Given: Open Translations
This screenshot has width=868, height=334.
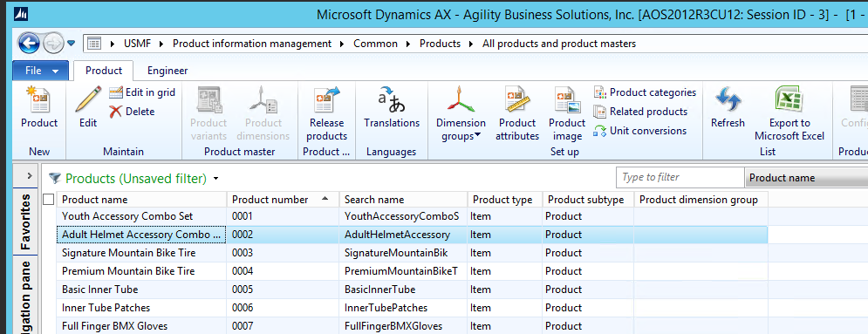Looking at the screenshot, I should tap(392, 108).
